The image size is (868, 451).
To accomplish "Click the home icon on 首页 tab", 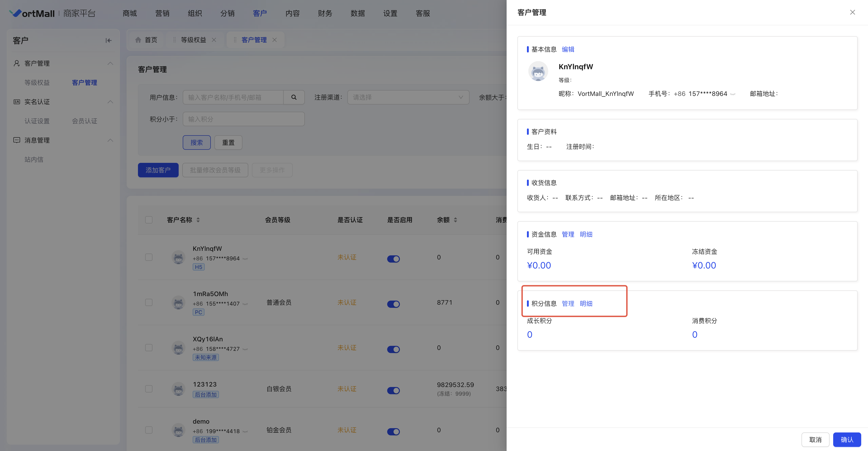I will (138, 40).
